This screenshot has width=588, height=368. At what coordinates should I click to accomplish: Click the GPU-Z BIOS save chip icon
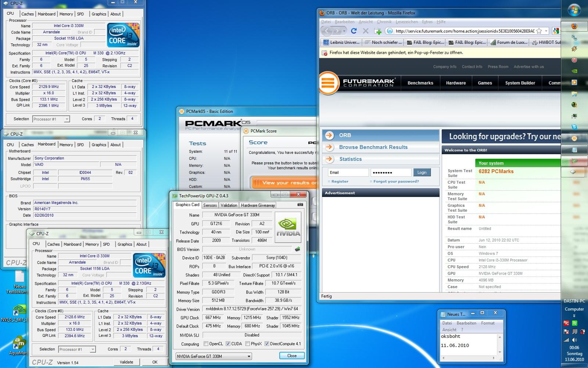pos(297,249)
